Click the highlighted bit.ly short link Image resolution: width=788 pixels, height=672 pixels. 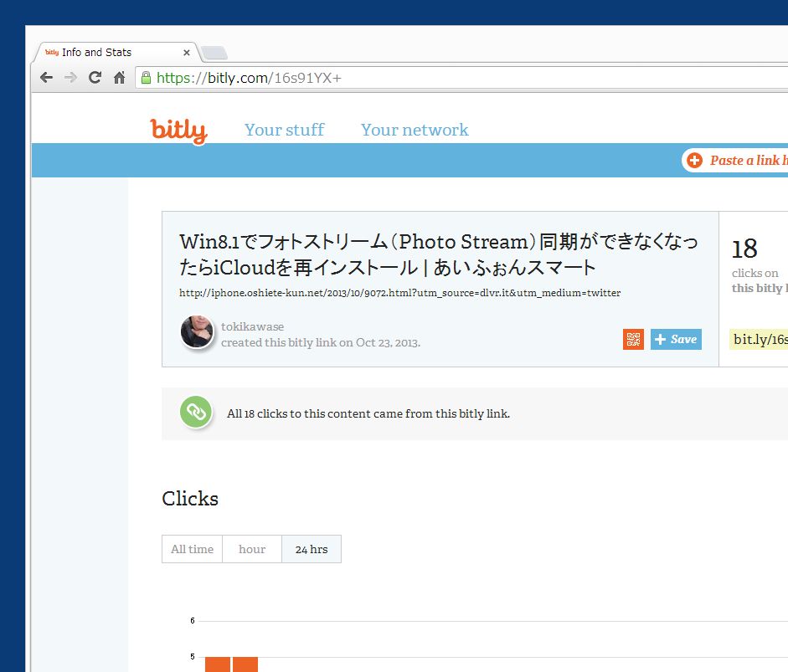tap(759, 339)
